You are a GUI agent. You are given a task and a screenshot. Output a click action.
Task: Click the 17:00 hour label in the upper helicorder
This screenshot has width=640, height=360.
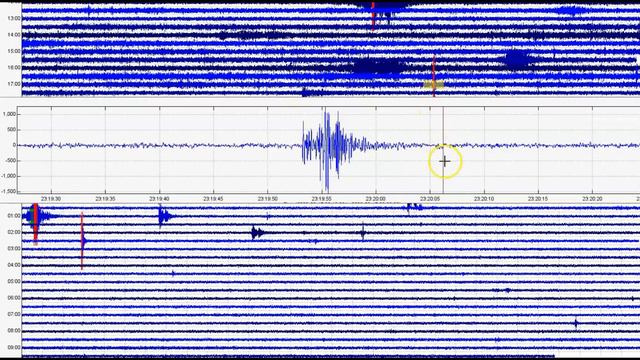tap(14, 84)
